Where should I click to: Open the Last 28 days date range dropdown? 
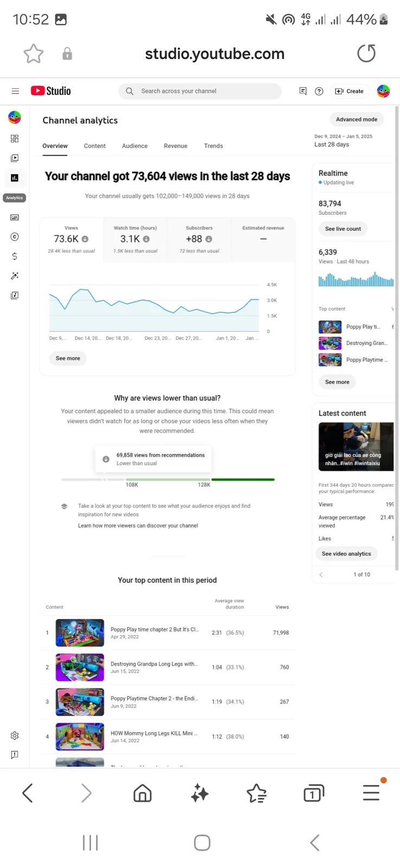tap(343, 141)
